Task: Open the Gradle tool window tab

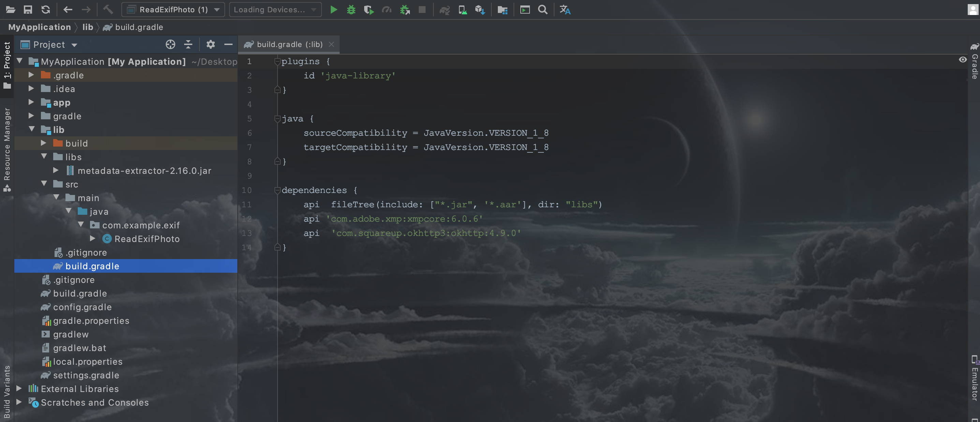Action: [x=974, y=63]
